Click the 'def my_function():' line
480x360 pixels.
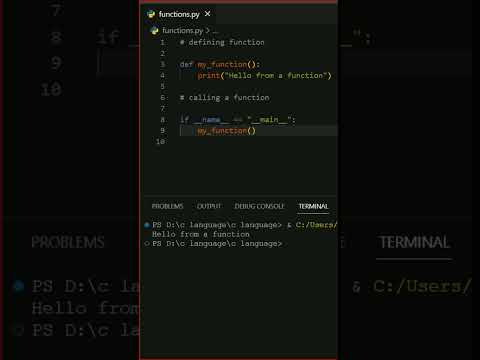click(x=220, y=64)
